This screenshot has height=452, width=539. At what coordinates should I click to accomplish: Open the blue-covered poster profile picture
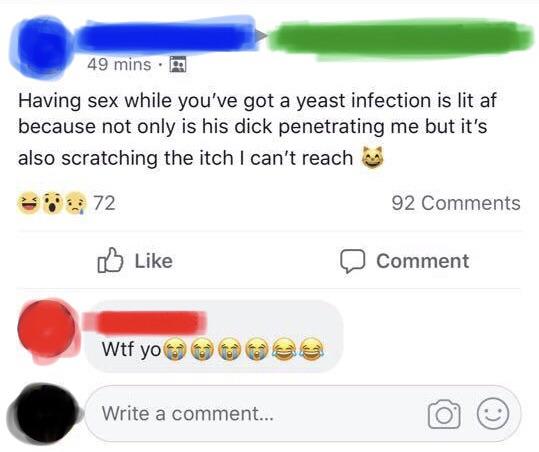42,47
